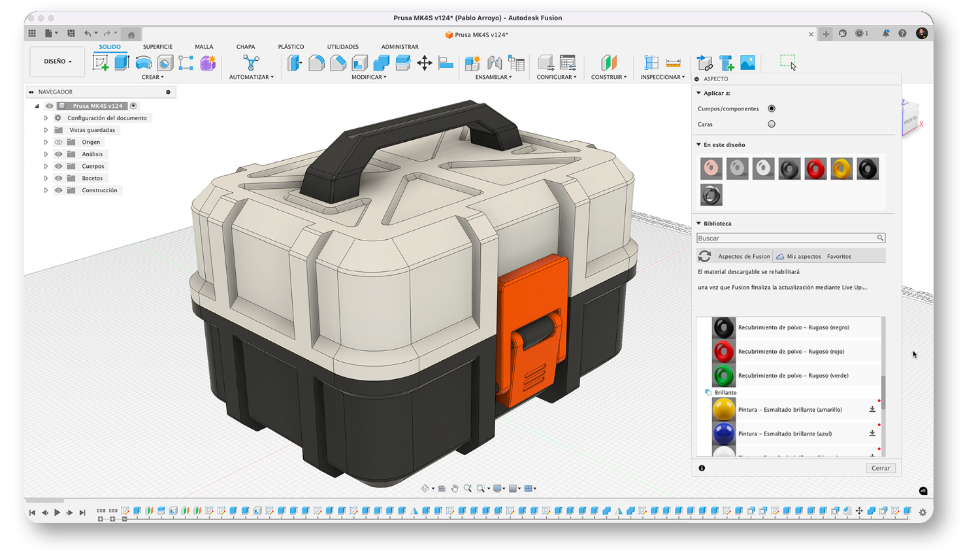The height and width of the screenshot is (551, 980).
Task: Select the Cuerpos/componentes radio button
Action: click(x=772, y=109)
